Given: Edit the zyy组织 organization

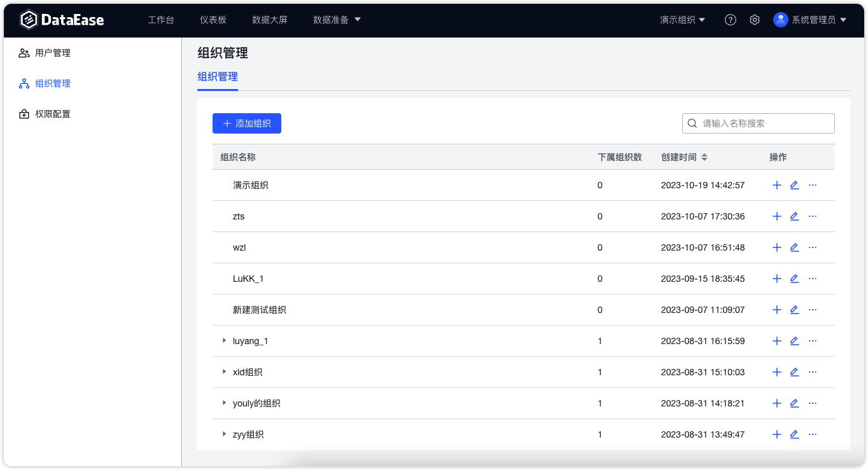Looking at the screenshot, I should [x=794, y=434].
